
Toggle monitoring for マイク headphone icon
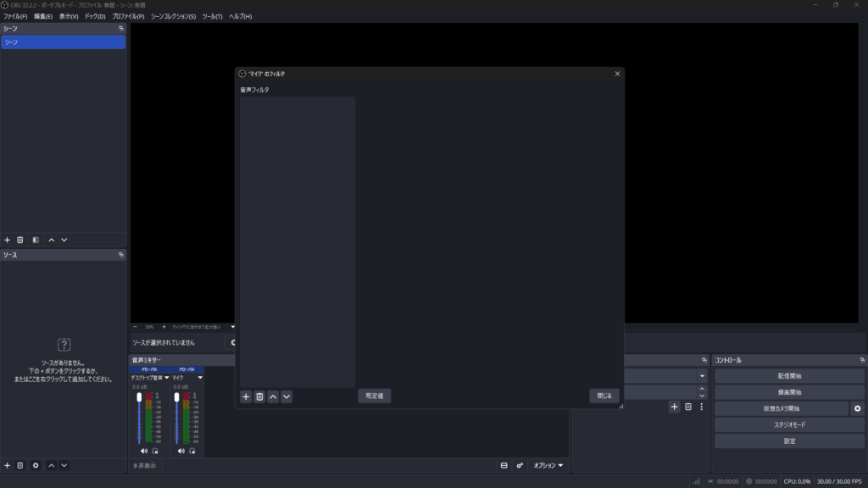coord(192,452)
